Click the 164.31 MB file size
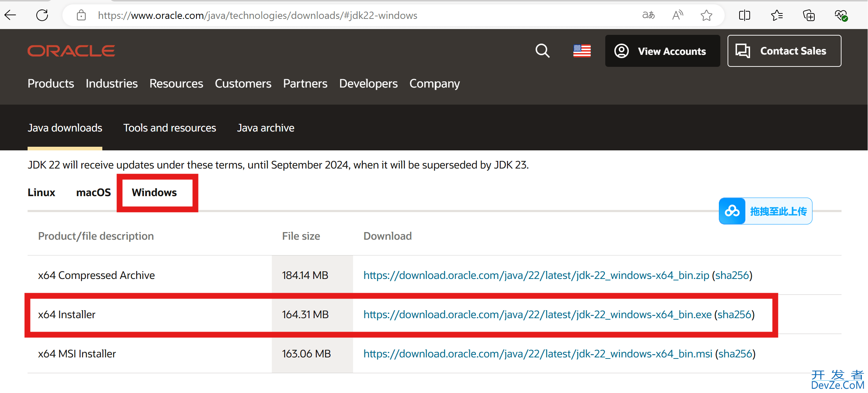 point(305,315)
